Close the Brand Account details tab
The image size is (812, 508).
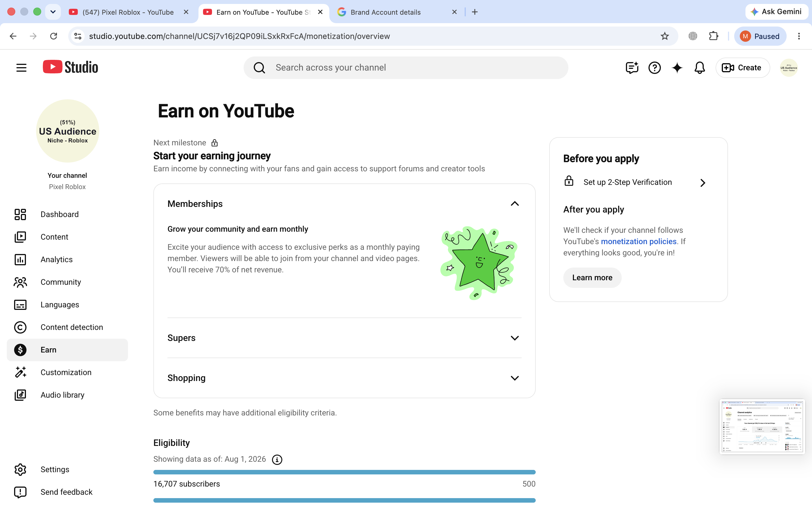(454, 12)
